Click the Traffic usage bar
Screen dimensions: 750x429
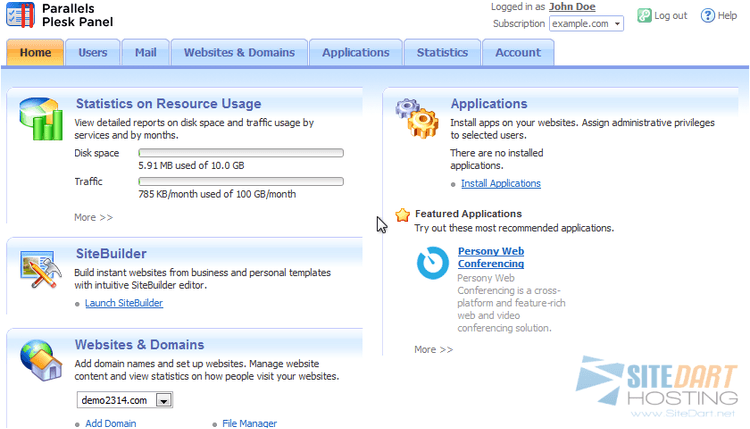(x=241, y=182)
